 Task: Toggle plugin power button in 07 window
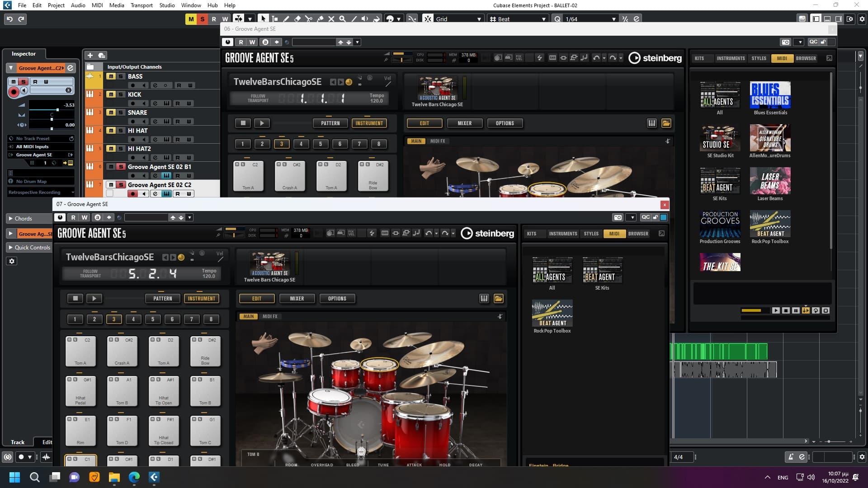pyautogui.click(x=59, y=217)
